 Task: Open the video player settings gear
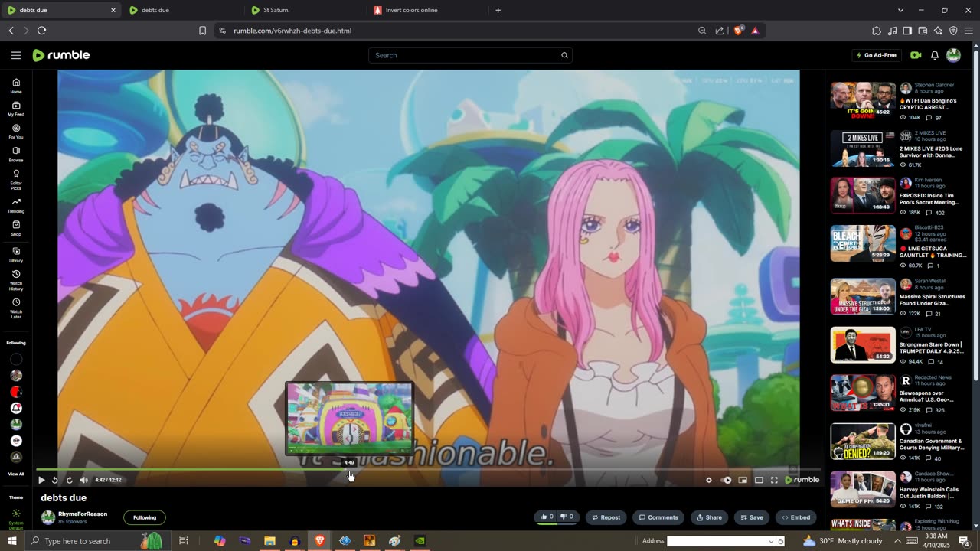pyautogui.click(x=708, y=480)
